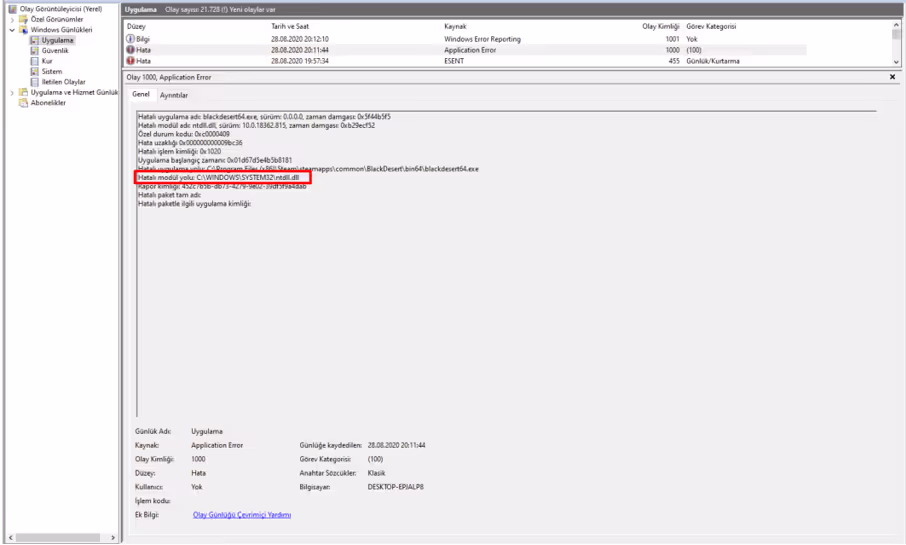Screen dimensions: 906x545
Task: Click tree pane horizontal scrollbar left arrow
Action: (x=10, y=537)
